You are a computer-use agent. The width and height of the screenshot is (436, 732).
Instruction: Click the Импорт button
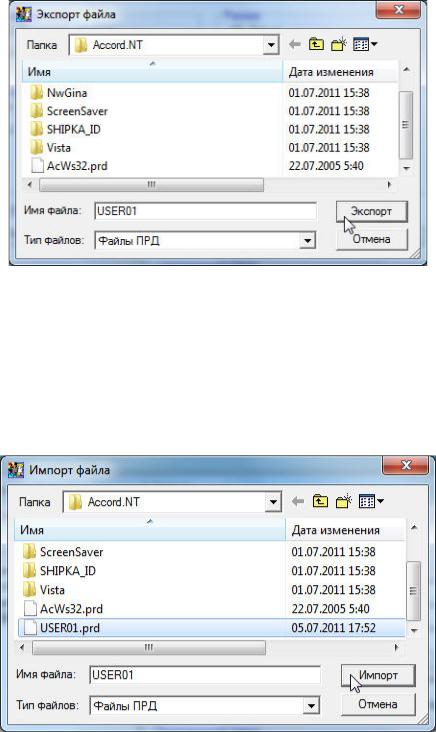[x=378, y=676]
